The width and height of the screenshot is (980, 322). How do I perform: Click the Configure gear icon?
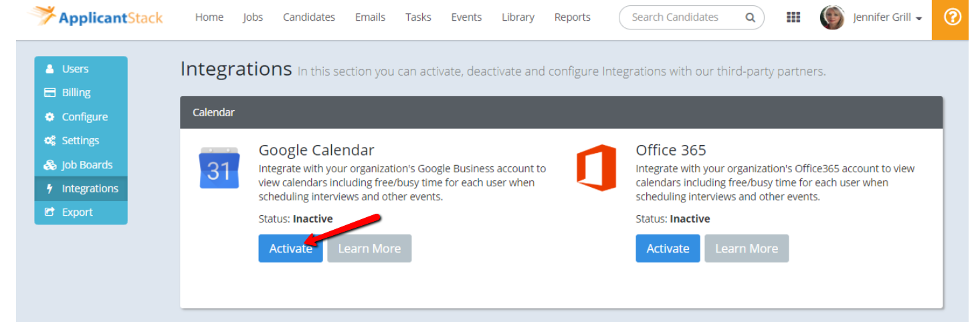tap(50, 117)
